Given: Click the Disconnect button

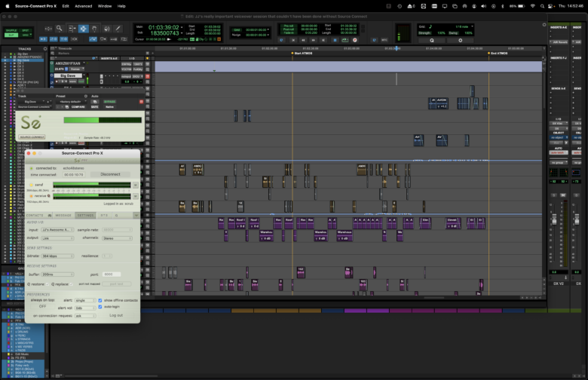Looking at the screenshot, I should (x=110, y=173).
